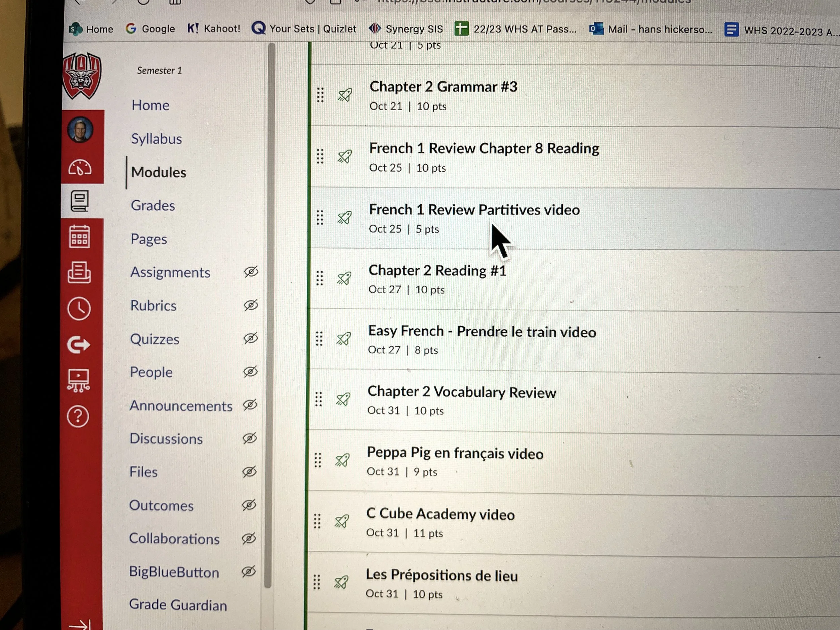Image resolution: width=840 pixels, height=630 pixels.
Task: Open the Studio presentation icon
Action: pos(78,380)
